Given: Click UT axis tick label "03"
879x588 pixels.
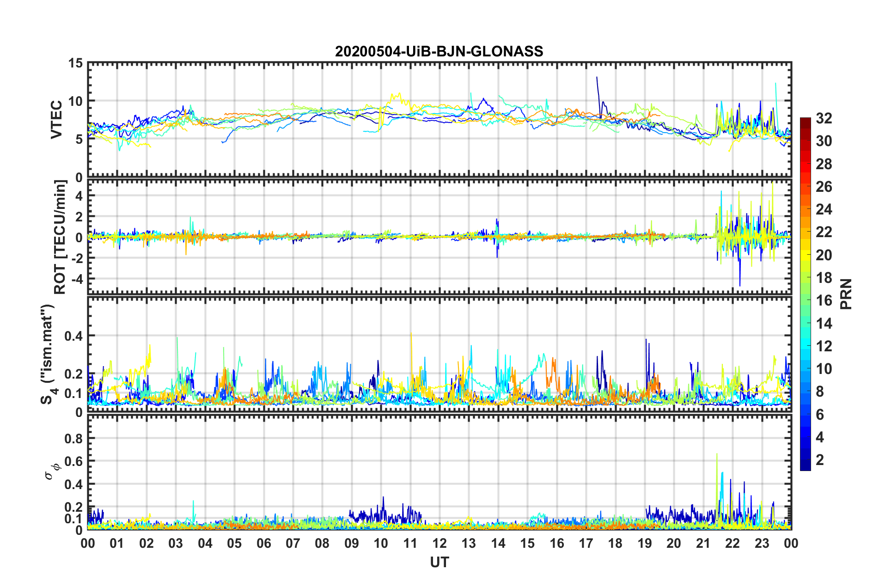Looking at the screenshot, I should click(x=176, y=543).
